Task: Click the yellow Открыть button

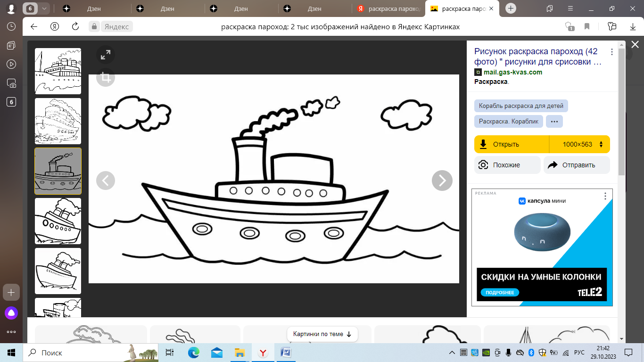Action: 512,144
